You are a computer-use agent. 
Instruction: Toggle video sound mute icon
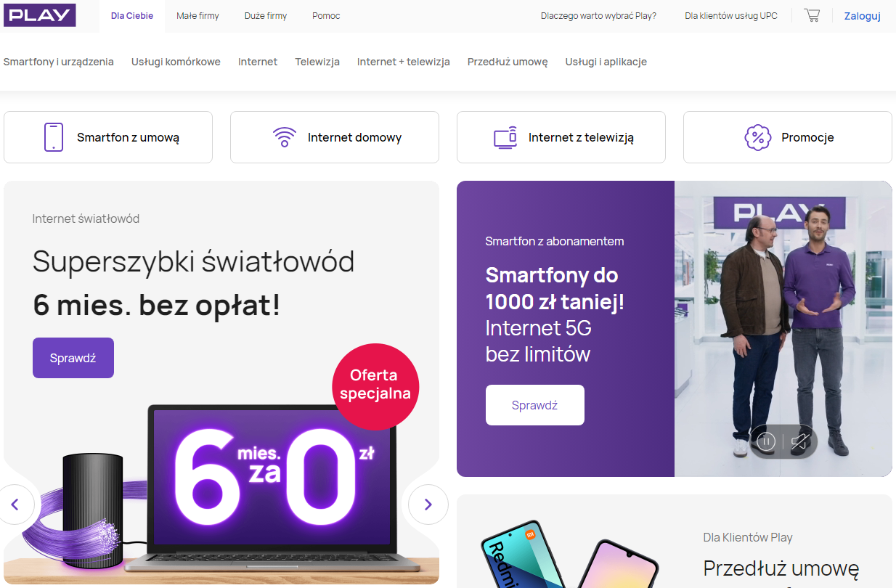(799, 441)
